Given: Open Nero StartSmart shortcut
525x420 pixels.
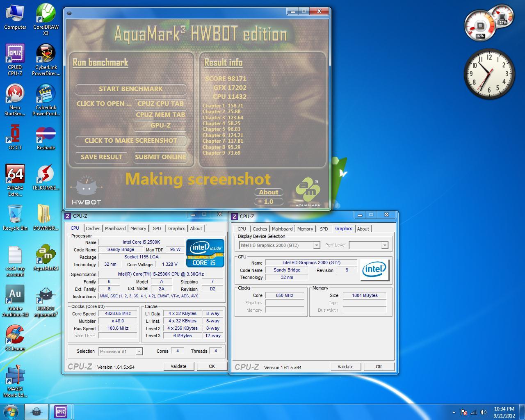Looking at the screenshot, I should (x=15, y=100).
